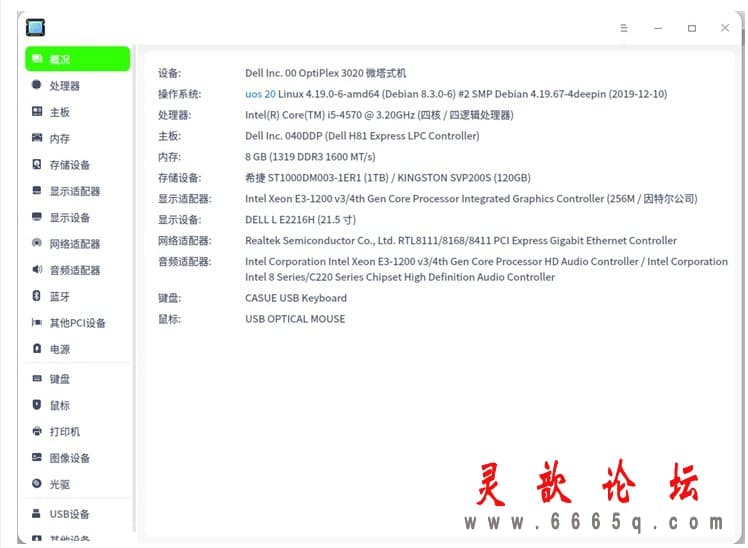Click the uos 20 link text
This screenshot has height=548, width=748.
point(260,94)
